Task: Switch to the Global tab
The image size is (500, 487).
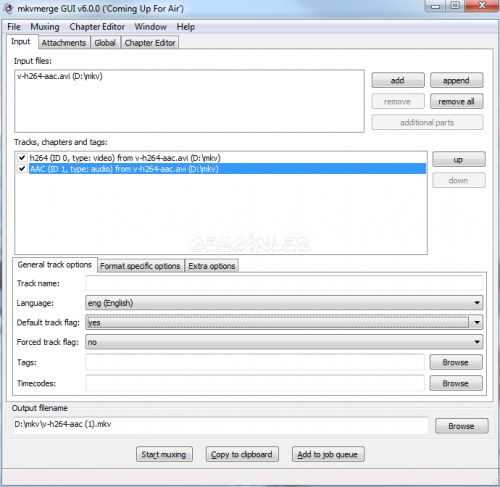Action: pos(105,43)
